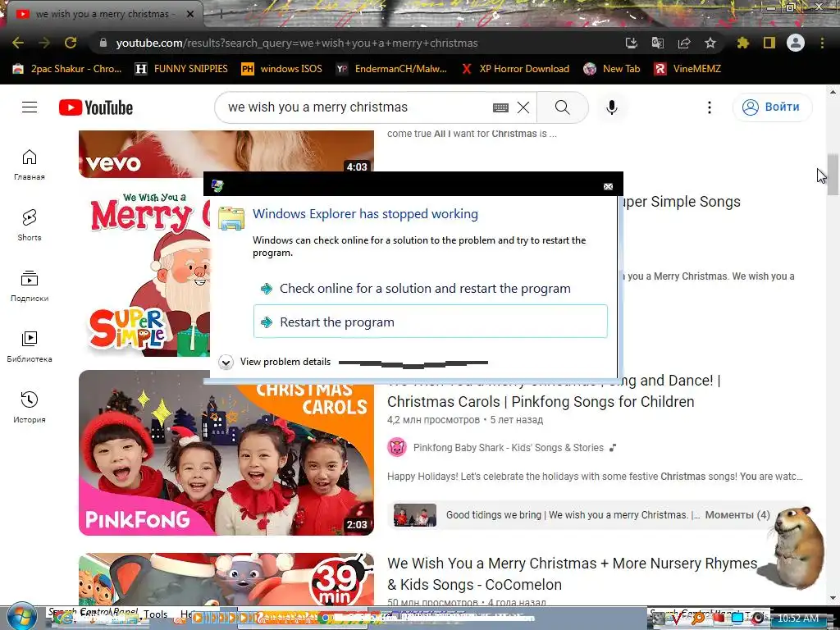Choose Restart the program
This screenshot has width=840, height=630.
(x=430, y=322)
